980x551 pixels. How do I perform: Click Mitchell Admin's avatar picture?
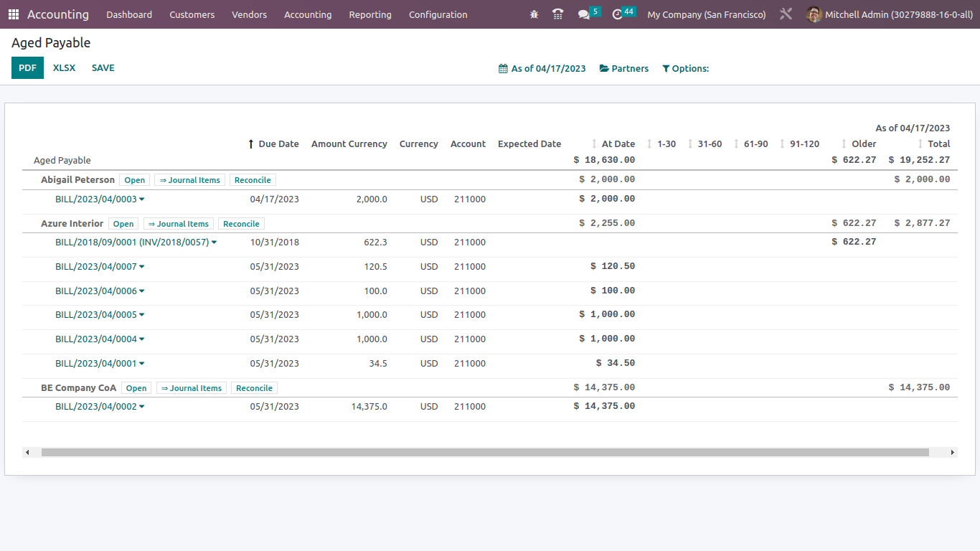(x=814, y=14)
